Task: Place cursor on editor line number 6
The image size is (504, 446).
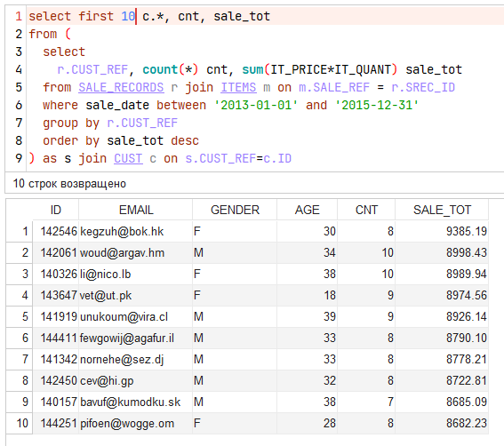Action: click(19, 105)
